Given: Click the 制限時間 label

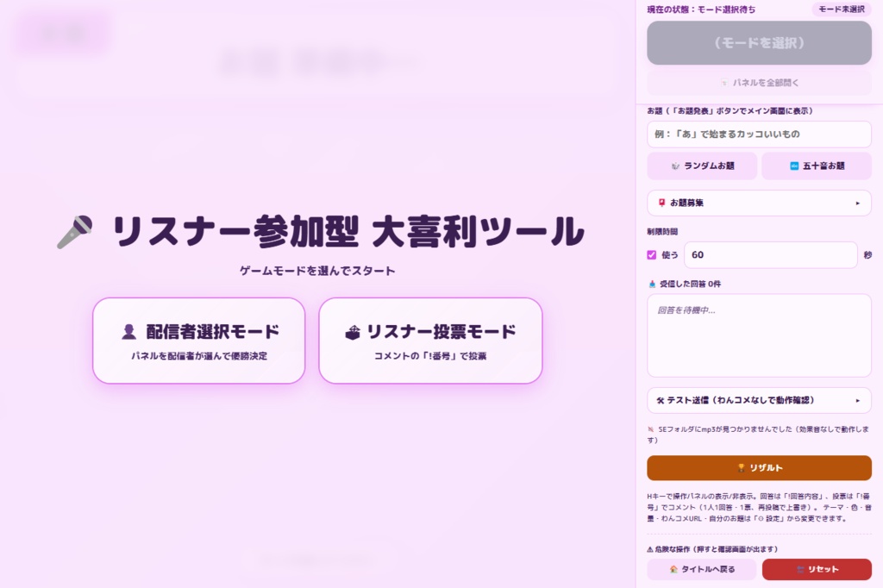Looking at the screenshot, I should pos(662,231).
